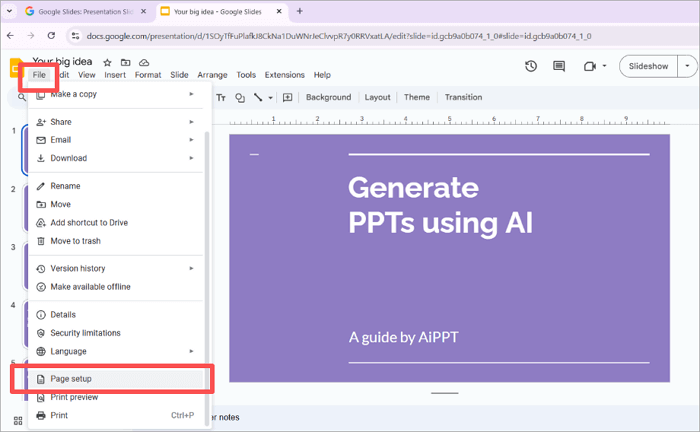Click the Background toolbar button
Image resolution: width=700 pixels, height=432 pixels.
click(x=328, y=98)
